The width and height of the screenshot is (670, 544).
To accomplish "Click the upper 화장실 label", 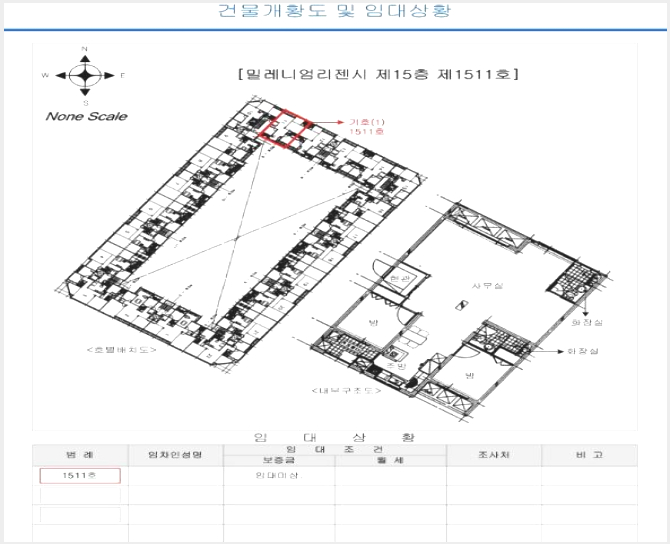I will pyautogui.click(x=587, y=322).
